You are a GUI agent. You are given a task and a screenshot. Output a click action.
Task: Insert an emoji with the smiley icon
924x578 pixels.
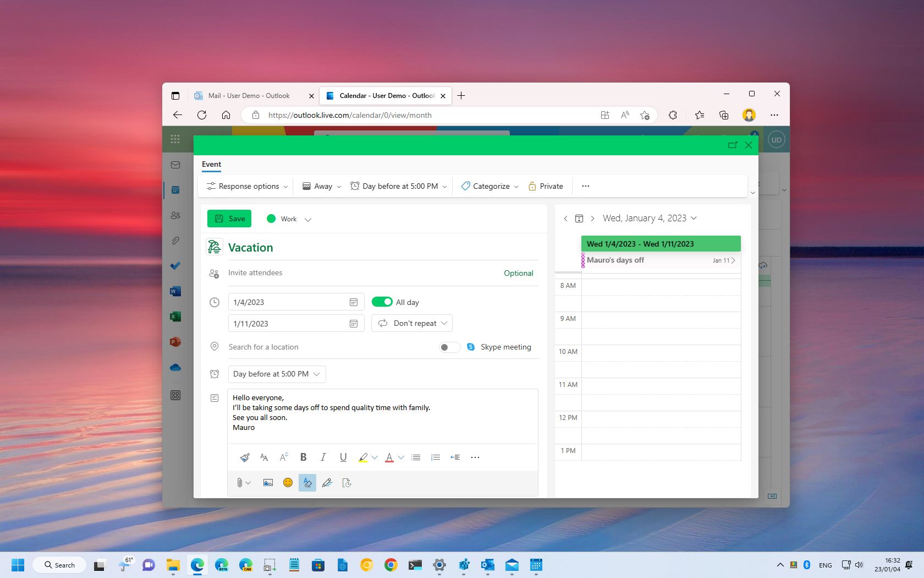click(288, 483)
